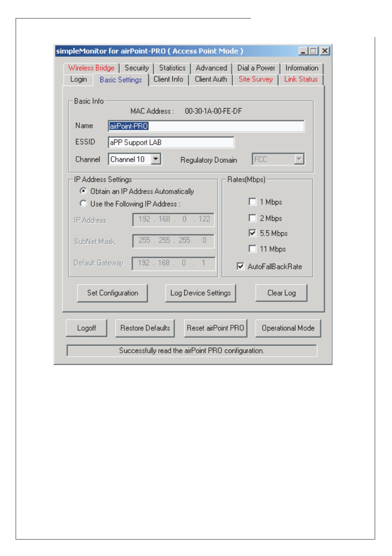Go to the Site Survey tab
392x556 pixels.
255,79
